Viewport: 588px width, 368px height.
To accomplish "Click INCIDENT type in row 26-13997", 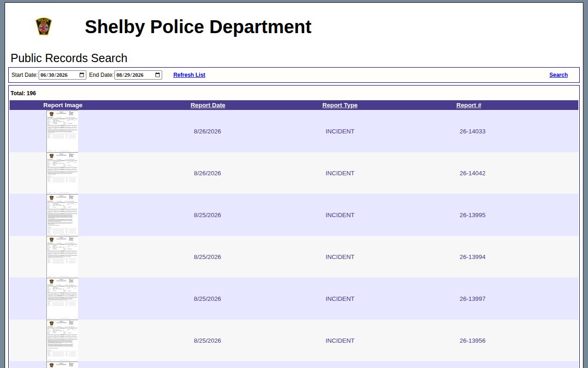I will coord(340,299).
